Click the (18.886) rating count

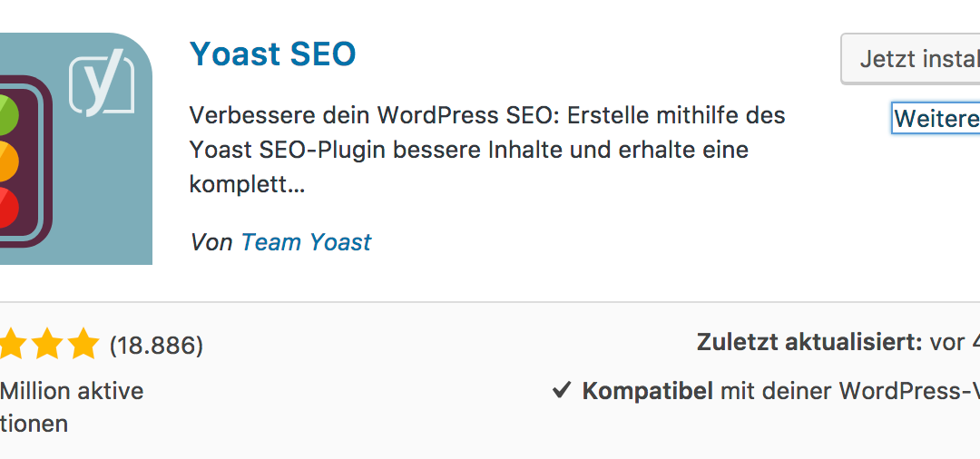click(x=156, y=345)
